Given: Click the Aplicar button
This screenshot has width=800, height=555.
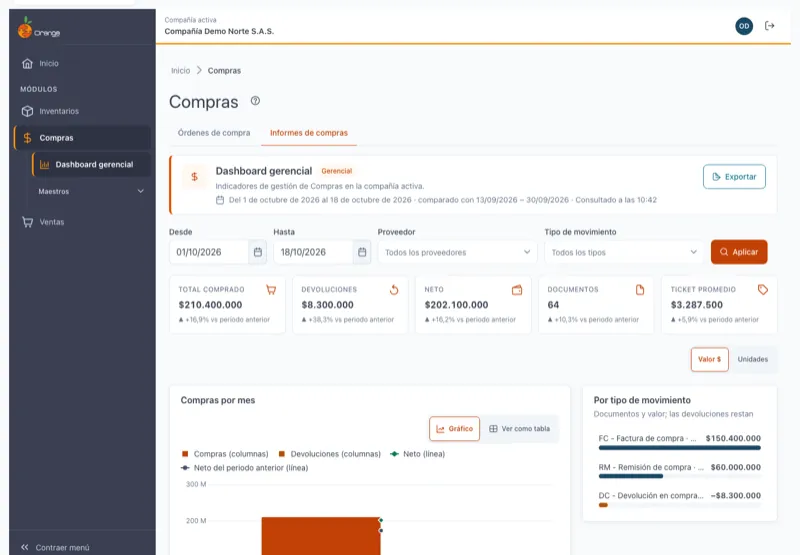Looking at the screenshot, I should pos(739,252).
